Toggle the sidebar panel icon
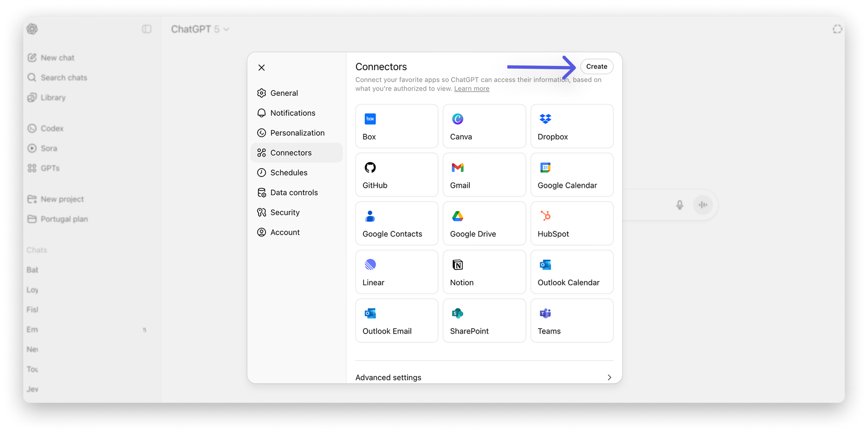The image size is (868, 433). click(x=147, y=29)
